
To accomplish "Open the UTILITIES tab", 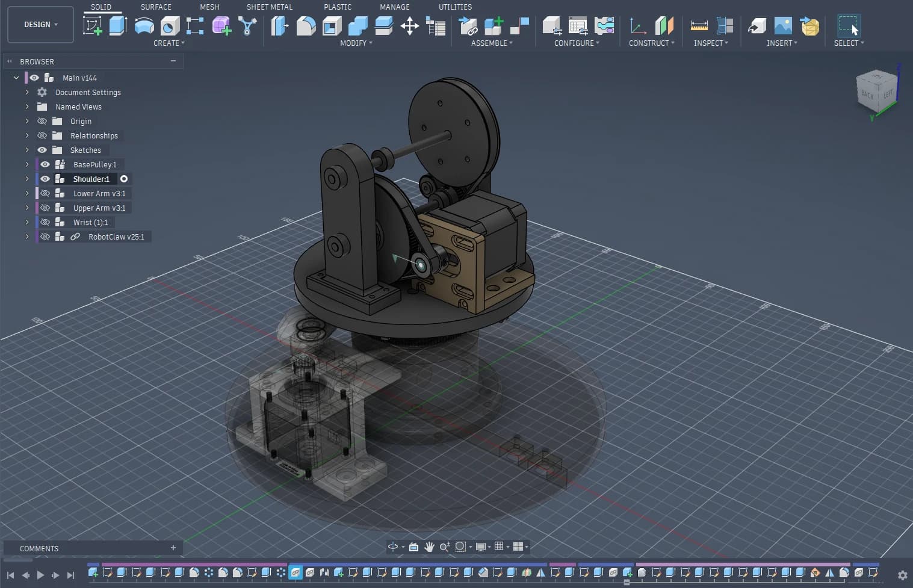I will (x=455, y=7).
